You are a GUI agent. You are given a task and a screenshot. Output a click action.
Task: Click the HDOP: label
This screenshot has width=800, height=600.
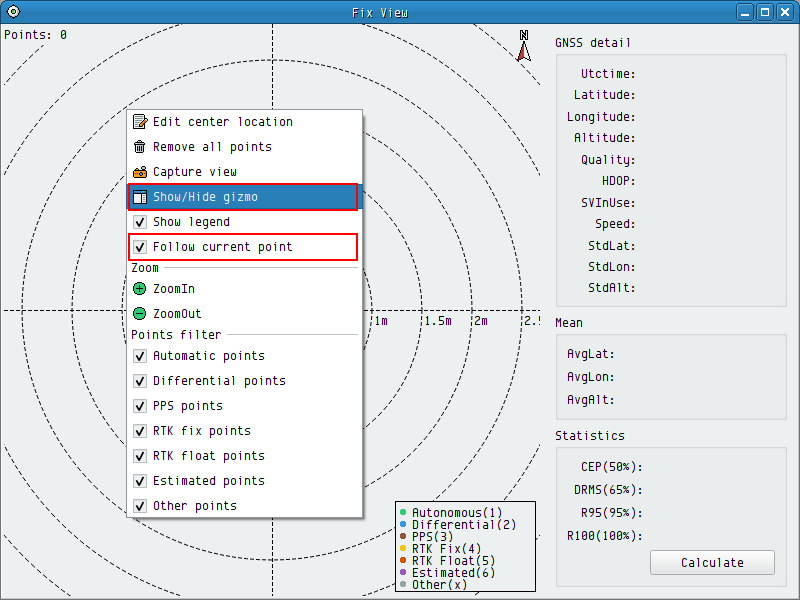[x=618, y=181]
